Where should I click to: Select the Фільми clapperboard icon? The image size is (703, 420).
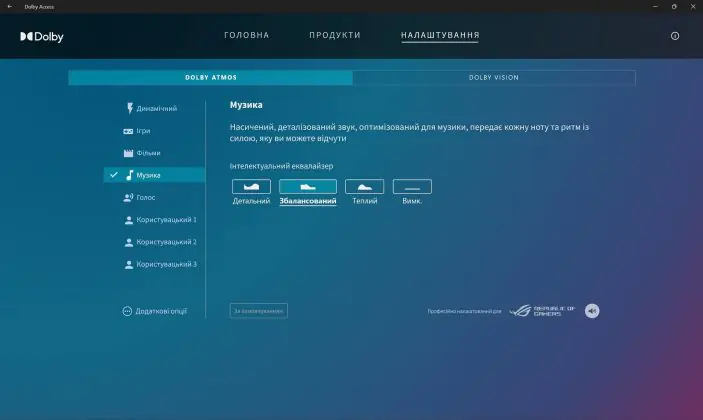pos(128,153)
